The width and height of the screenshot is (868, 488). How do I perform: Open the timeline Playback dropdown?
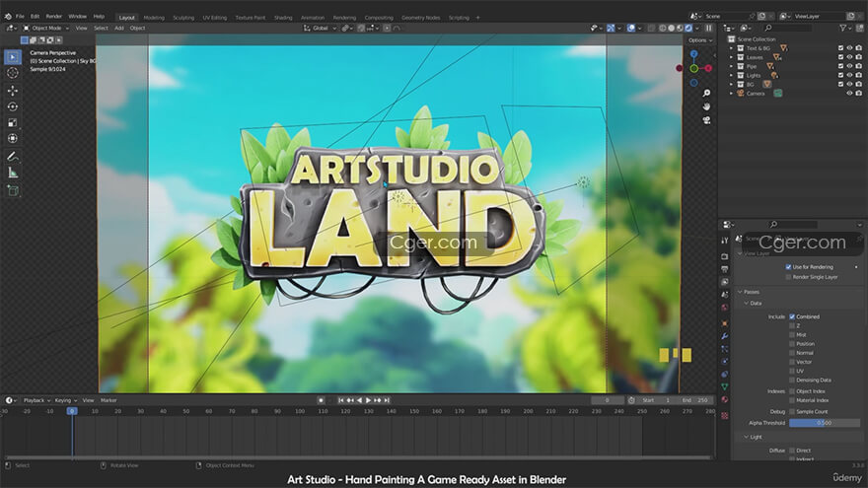pos(36,400)
